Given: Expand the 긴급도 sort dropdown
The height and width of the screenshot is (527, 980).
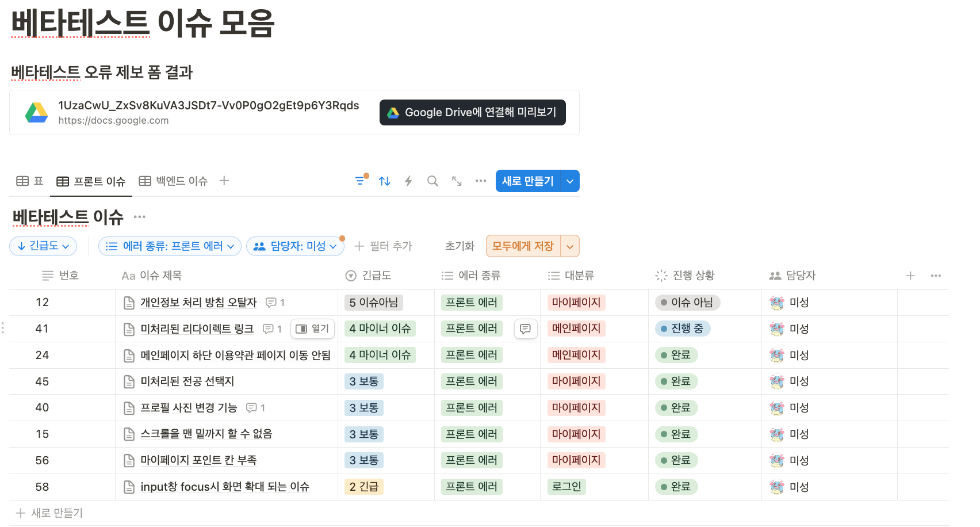Looking at the screenshot, I should [43, 246].
